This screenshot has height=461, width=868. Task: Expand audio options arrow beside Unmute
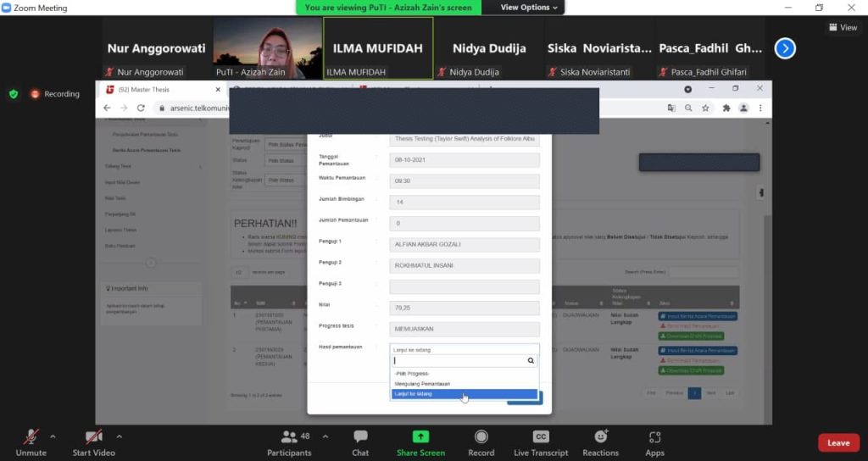pyautogui.click(x=53, y=436)
